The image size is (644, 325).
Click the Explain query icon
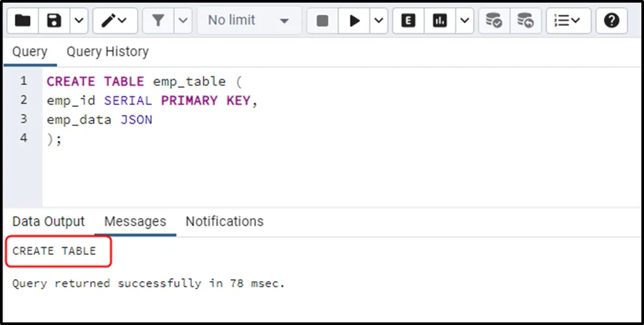[x=408, y=21]
